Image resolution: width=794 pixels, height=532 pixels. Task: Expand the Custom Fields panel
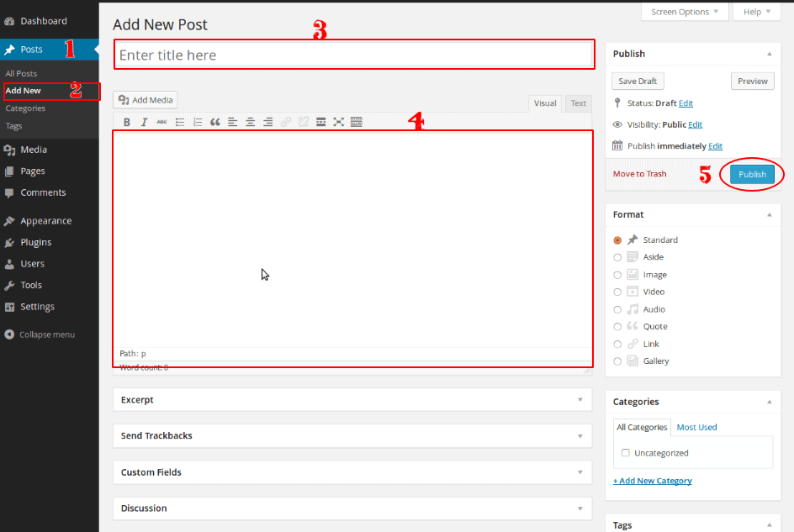[x=580, y=472]
